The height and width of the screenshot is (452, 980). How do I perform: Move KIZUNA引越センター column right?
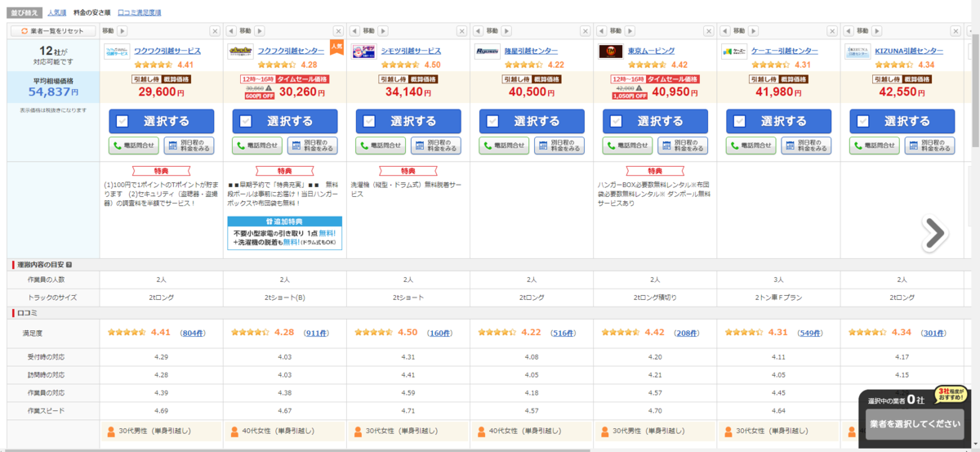877,31
